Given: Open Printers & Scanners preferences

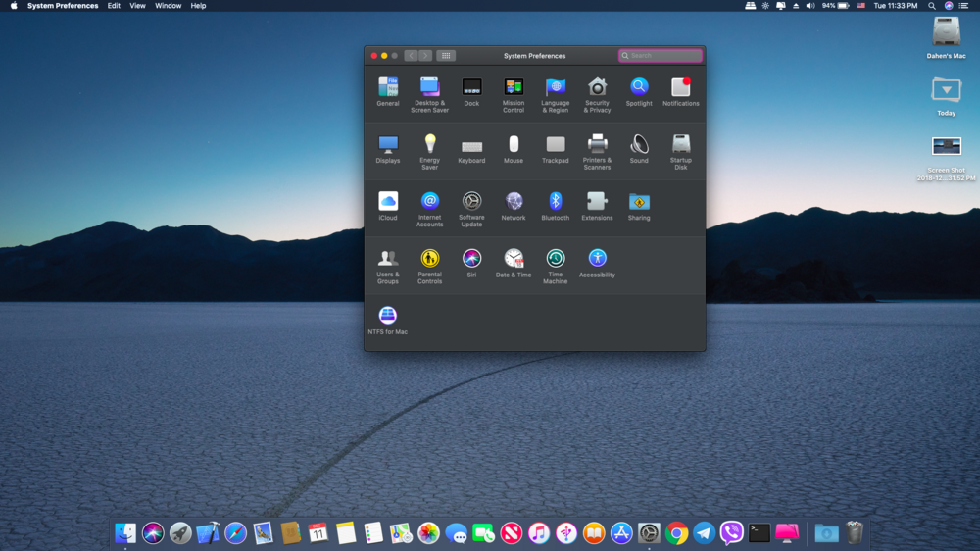Looking at the screenshot, I should point(597,145).
